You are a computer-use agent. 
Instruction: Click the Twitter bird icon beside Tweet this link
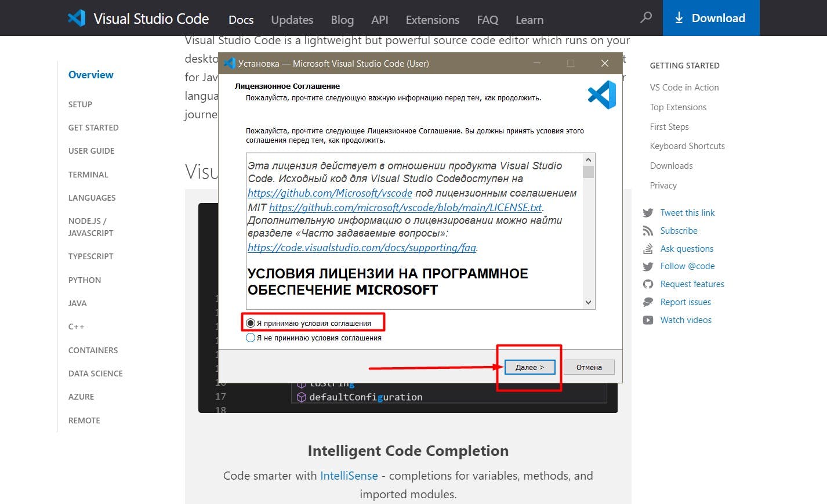(648, 213)
